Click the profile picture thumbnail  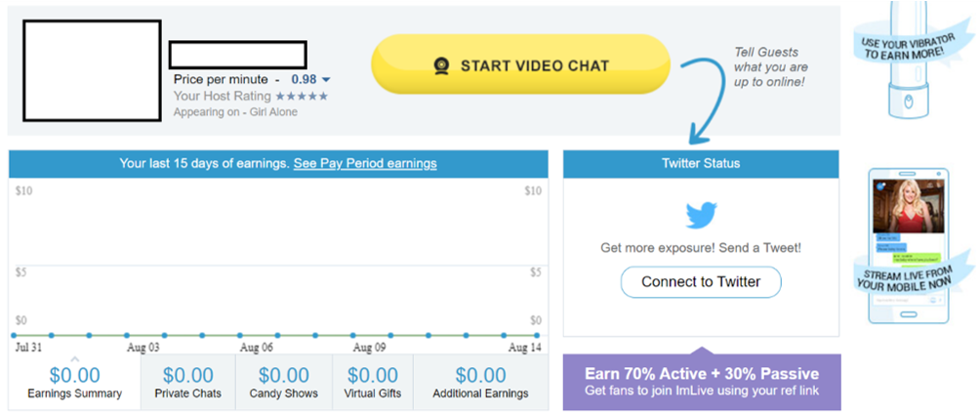pyautogui.click(x=93, y=70)
